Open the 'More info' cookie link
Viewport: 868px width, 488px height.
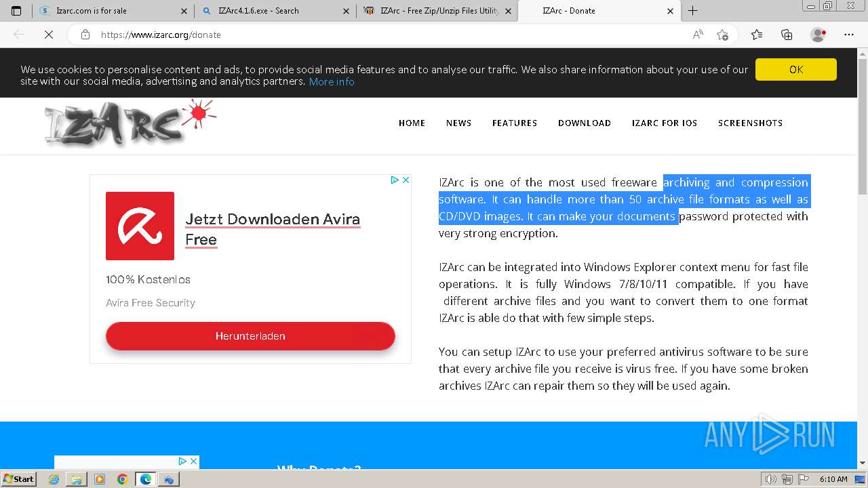coord(332,81)
